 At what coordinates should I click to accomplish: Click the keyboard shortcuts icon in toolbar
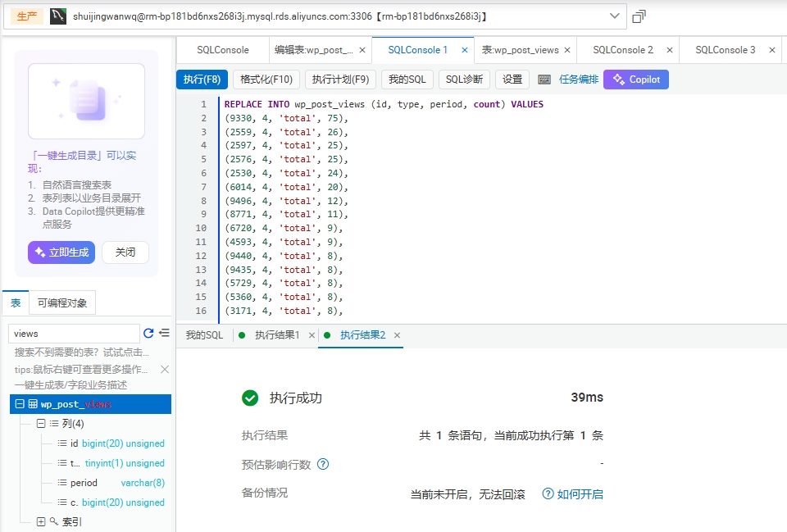pyautogui.click(x=544, y=80)
